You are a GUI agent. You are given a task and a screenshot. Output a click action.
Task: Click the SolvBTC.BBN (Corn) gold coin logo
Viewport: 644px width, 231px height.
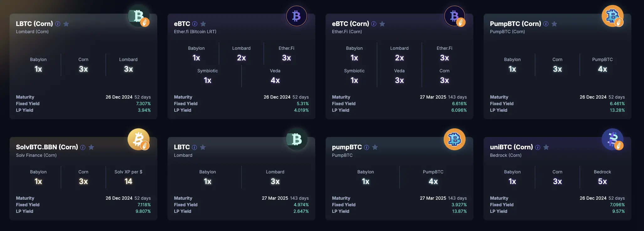click(x=139, y=139)
